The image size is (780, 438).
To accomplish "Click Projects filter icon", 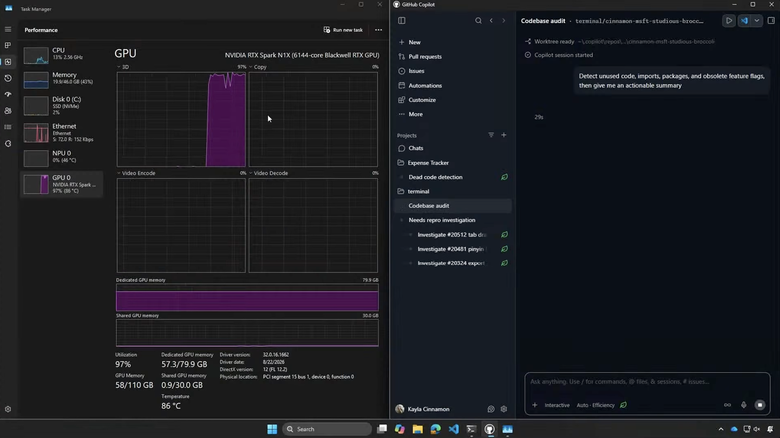I will click(491, 135).
